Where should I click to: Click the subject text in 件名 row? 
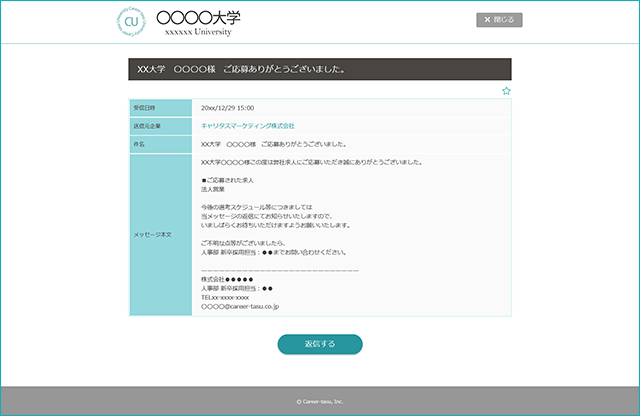click(274, 144)
